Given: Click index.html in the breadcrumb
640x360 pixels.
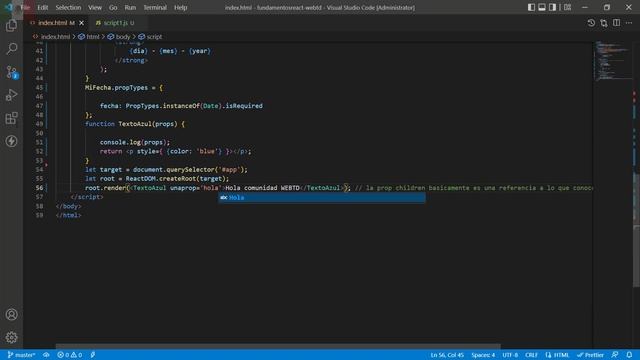Looking at the screenshot, I should click(x=56, y=37).
